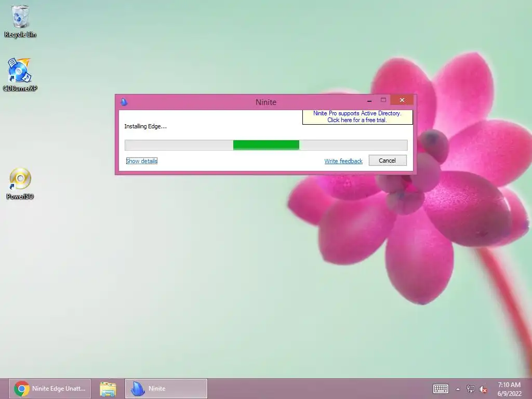Click the green installation progress bar
The image size is (532, 399).
pyautogui.click(x=266, y=145)
